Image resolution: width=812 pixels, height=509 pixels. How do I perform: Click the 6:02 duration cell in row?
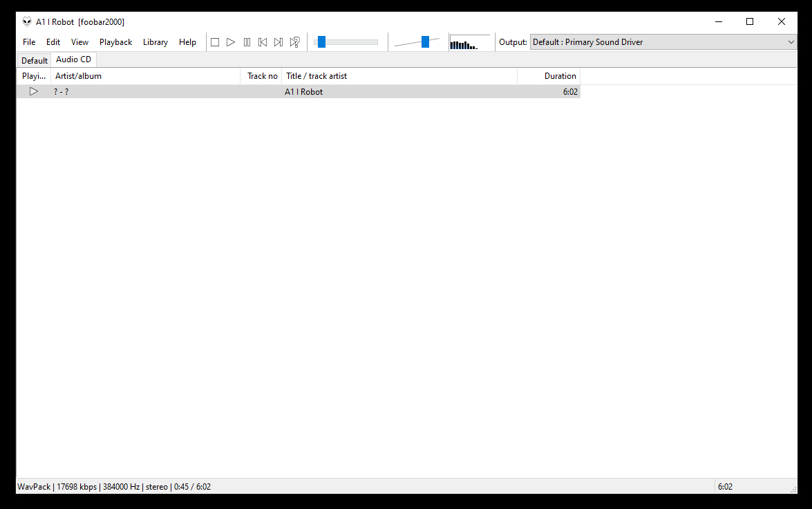tap(570, 92)
